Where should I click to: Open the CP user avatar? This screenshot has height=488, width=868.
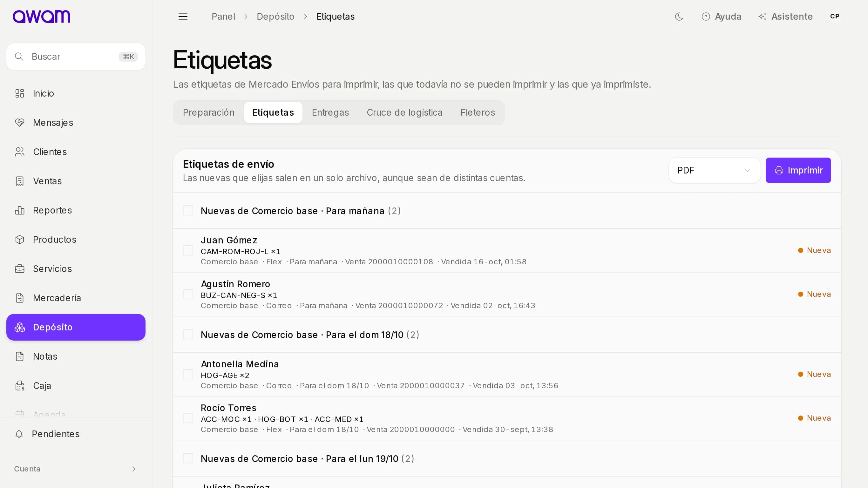click(x=835, y=17)
